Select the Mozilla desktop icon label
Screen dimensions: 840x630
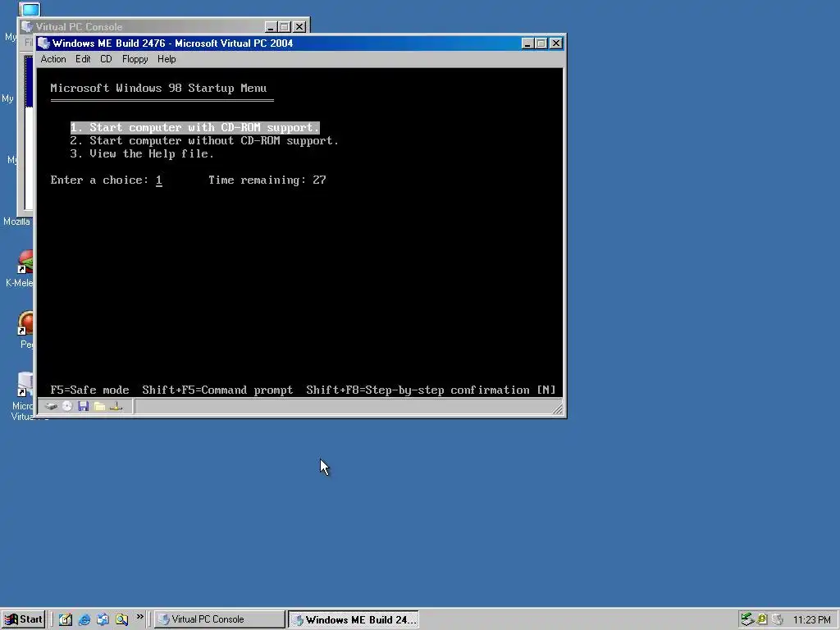point(17,221)
